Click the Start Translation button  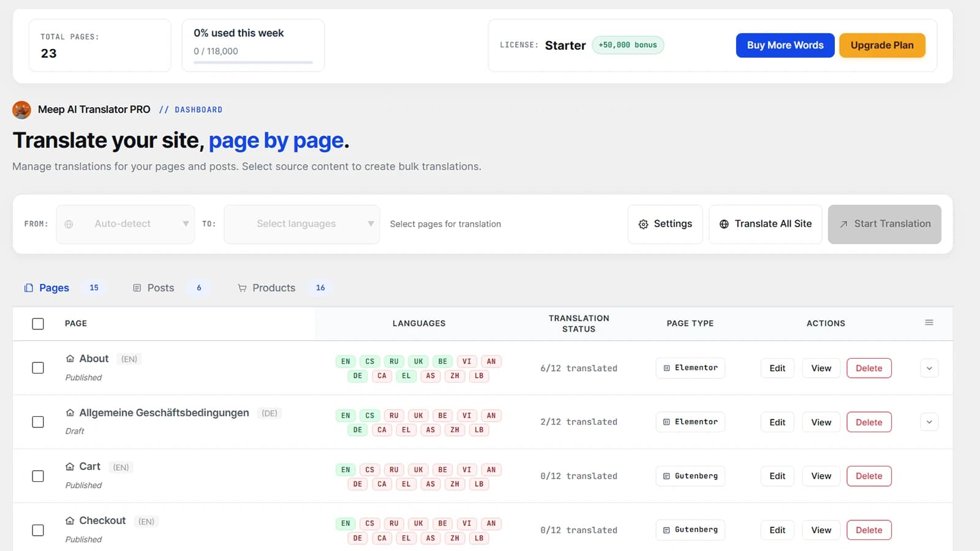pos(884,224)
